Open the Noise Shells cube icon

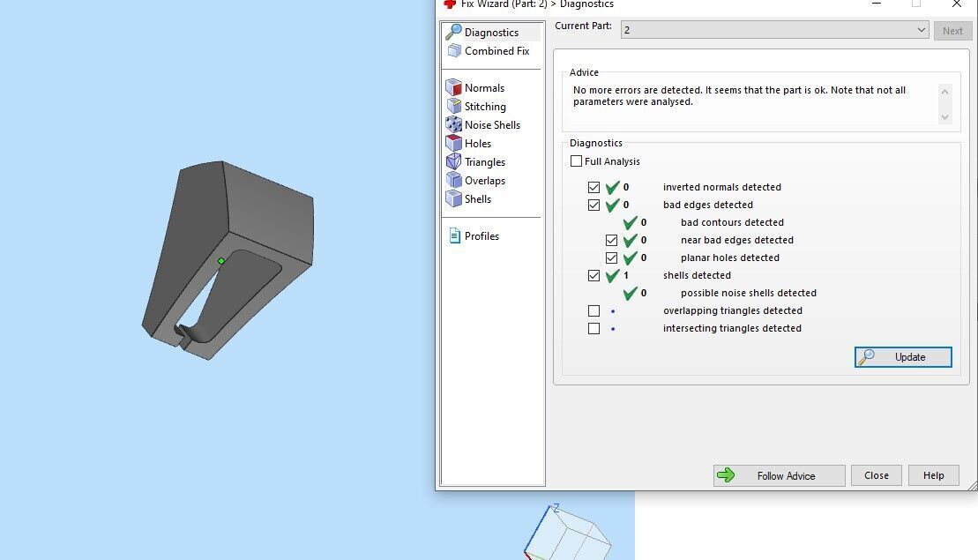click(x=453, y=124)
